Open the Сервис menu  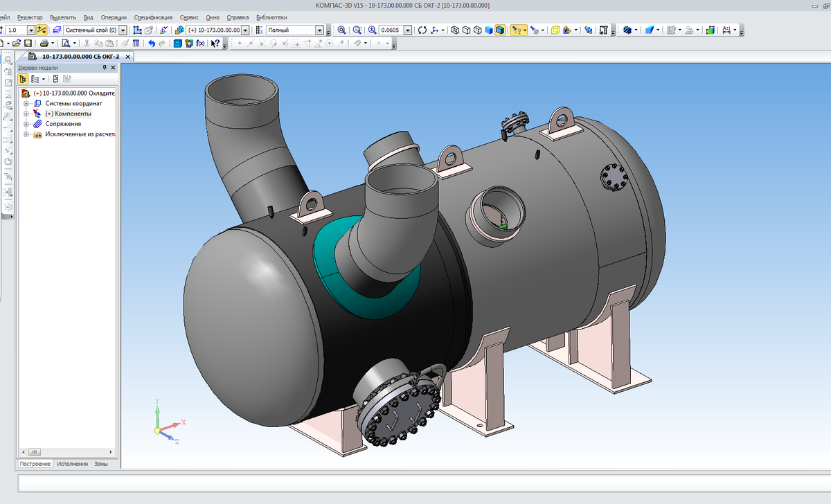coord(189,17)
